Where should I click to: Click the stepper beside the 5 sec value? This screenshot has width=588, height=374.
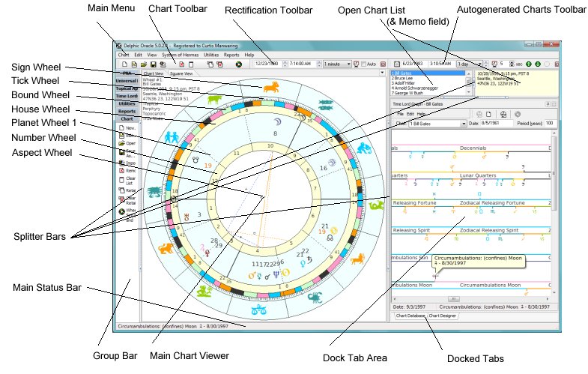point(512,64)
